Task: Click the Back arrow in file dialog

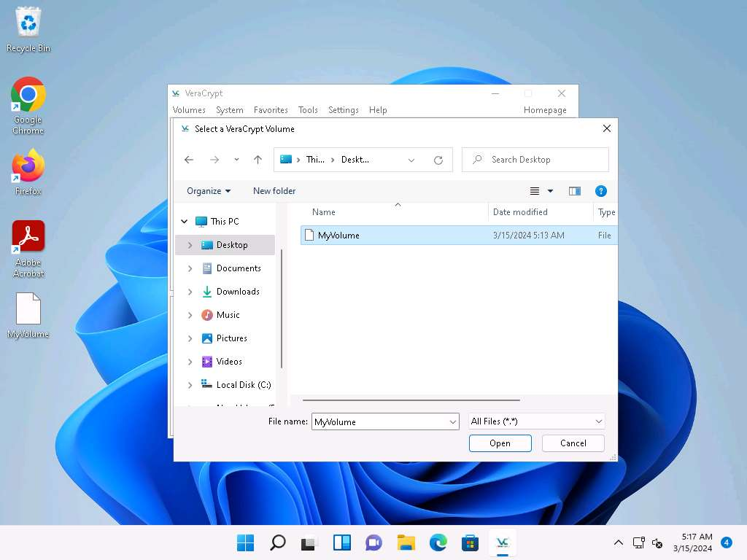Action: 189,160
